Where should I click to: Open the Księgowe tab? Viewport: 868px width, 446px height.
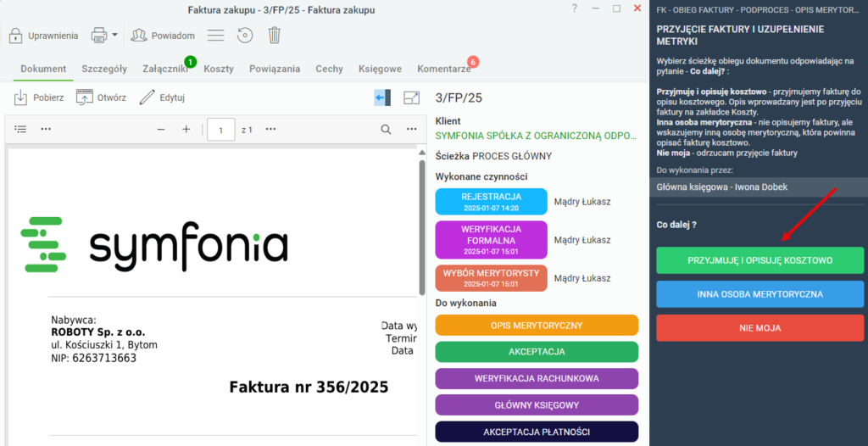[380, 69]
